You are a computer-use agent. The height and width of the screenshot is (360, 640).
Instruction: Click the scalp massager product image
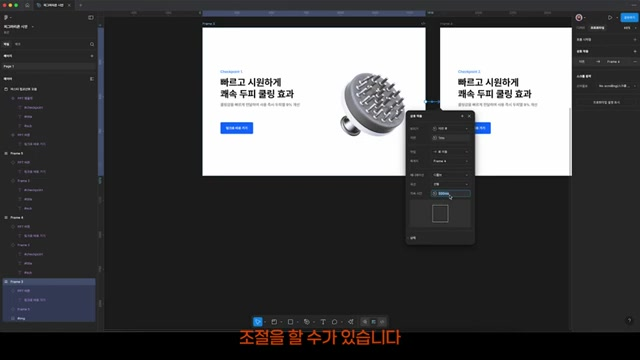pyautogui.click(x=372, y=104)
